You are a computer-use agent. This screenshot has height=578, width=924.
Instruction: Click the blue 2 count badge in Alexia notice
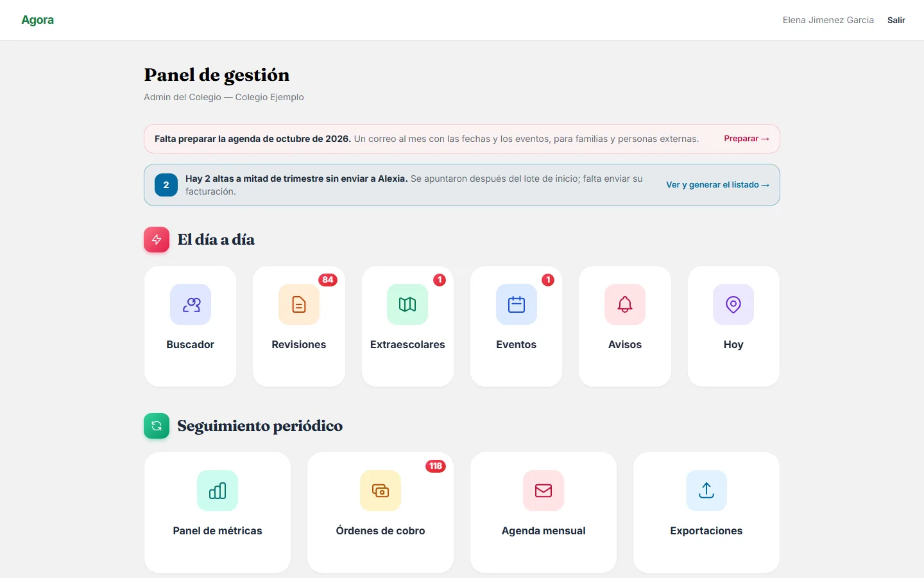pos(166,185)
